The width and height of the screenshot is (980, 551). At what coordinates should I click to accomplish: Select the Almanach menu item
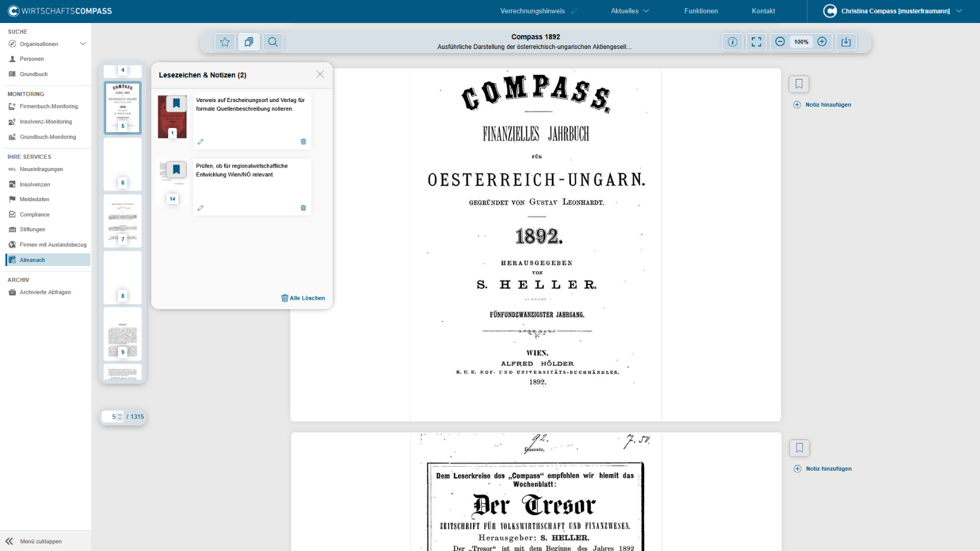pyautogui.click(x=47, y=260)
